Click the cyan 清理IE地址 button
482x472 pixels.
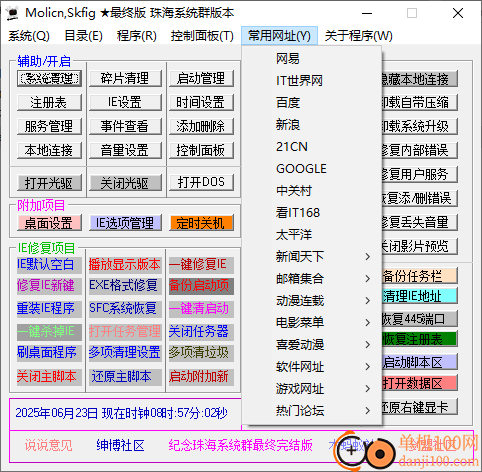pos(419,296)
